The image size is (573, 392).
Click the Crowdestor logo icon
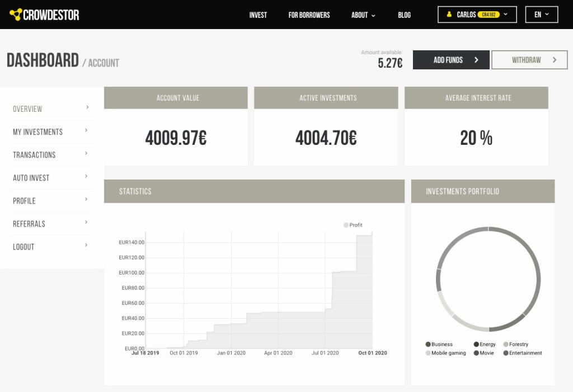tap(16, 15)
